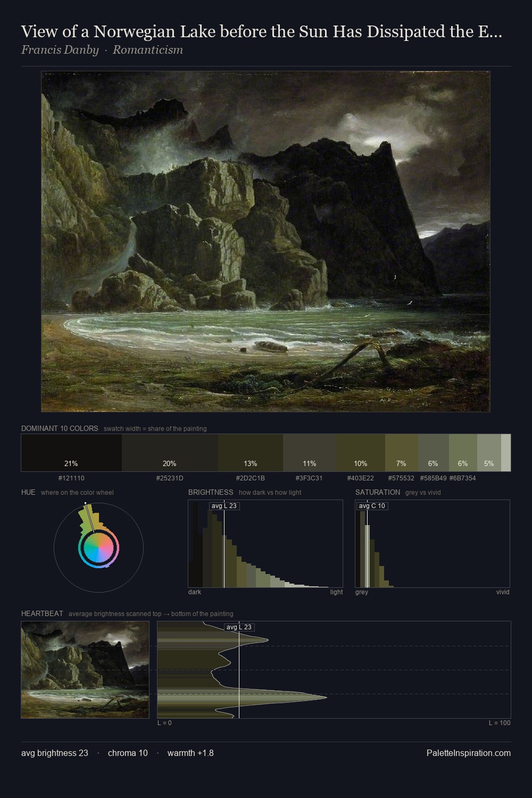Click 'swatch width = share of the painting' caption
The height and width of the screenshot is (798, 532).
coord(155,429)
